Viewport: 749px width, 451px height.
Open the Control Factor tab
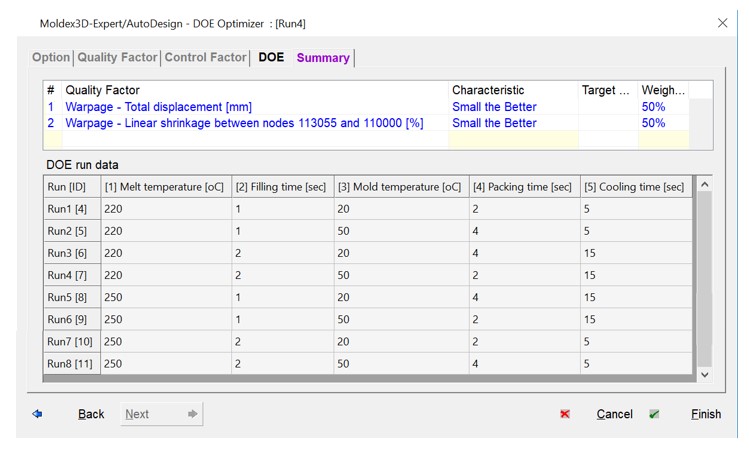[x=205, y=57]
